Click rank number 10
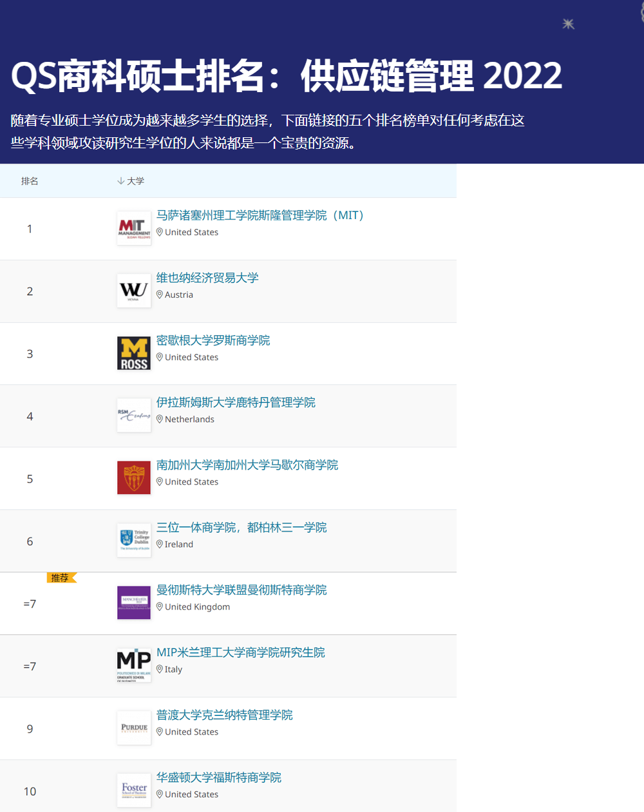 pyautogui.click(x=30, y=791)
